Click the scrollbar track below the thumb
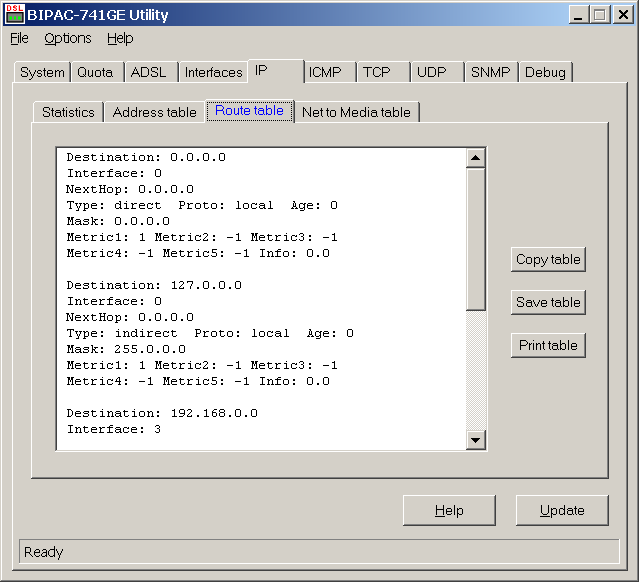This screenshot has height=582, width=639. (475, 370)
